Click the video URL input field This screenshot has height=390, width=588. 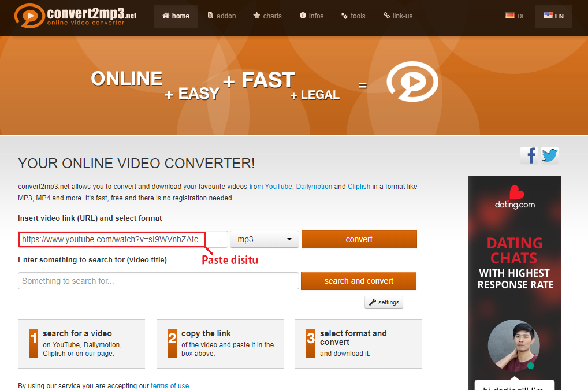click(x=123, y=239)
